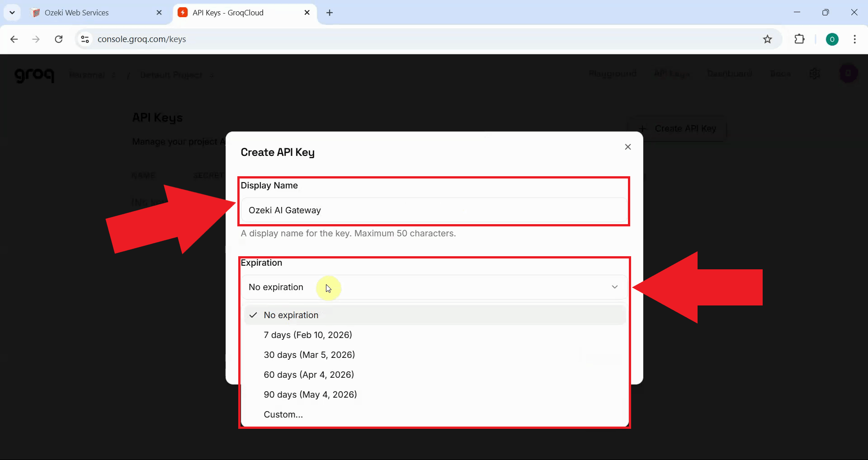Open the browser extensions icon
The height and width of the screenshot is (460, 868).
click(x=800, y=39)
